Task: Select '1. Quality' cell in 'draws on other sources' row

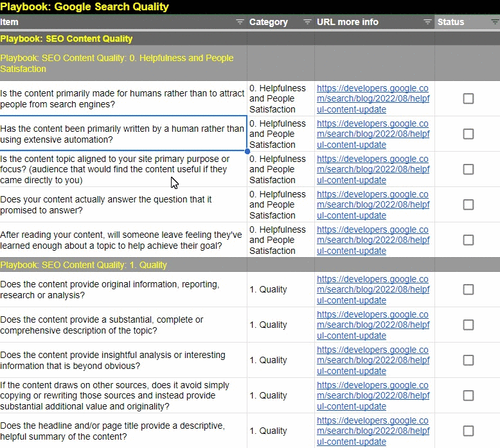Action: [x=281, y=396]
